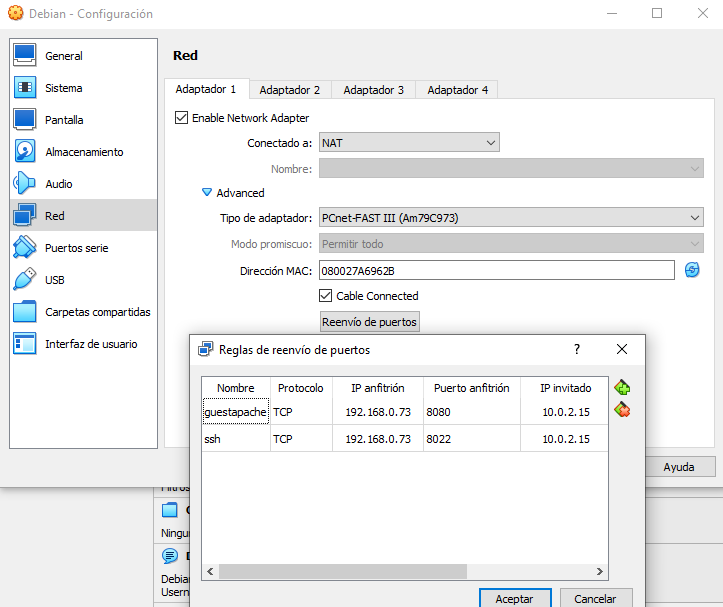Click the left scroll arrow of rules table
723x607 pixels.
210,571
